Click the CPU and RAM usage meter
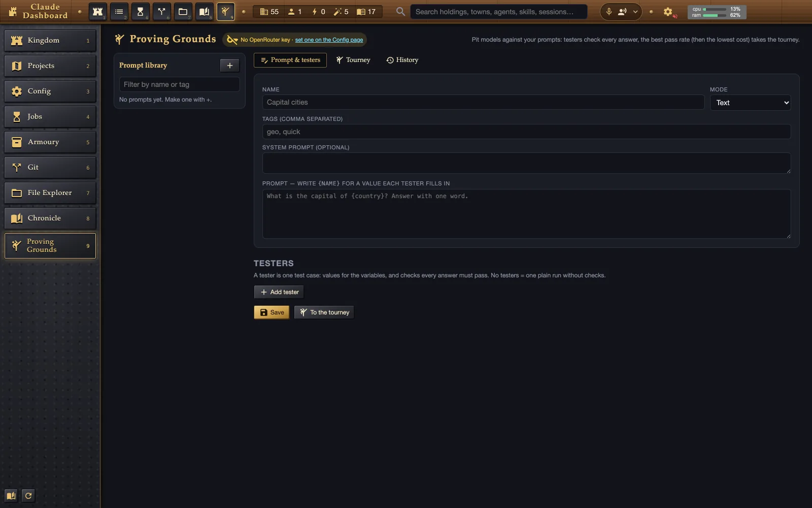 [x=717, y=12]
